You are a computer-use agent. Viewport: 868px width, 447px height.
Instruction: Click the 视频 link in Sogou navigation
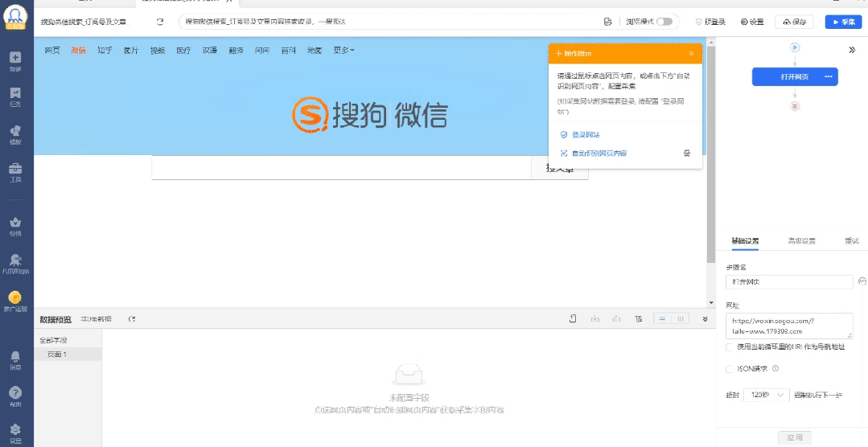(157, 51)
